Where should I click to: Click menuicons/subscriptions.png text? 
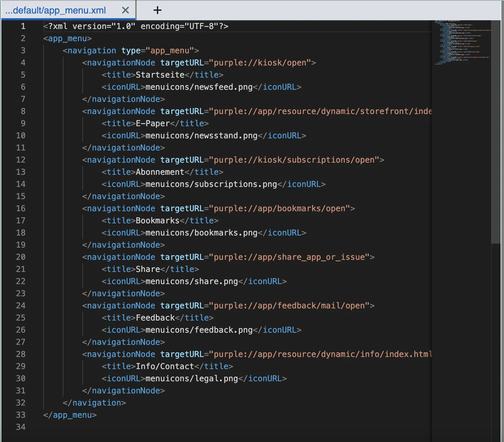(211, 184)
